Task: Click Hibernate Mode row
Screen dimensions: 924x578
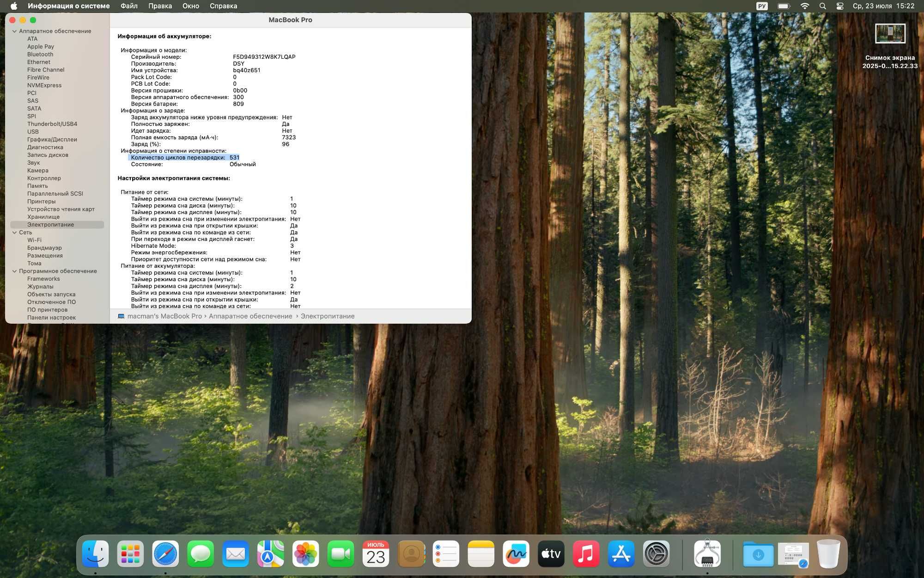Action: 213,246
